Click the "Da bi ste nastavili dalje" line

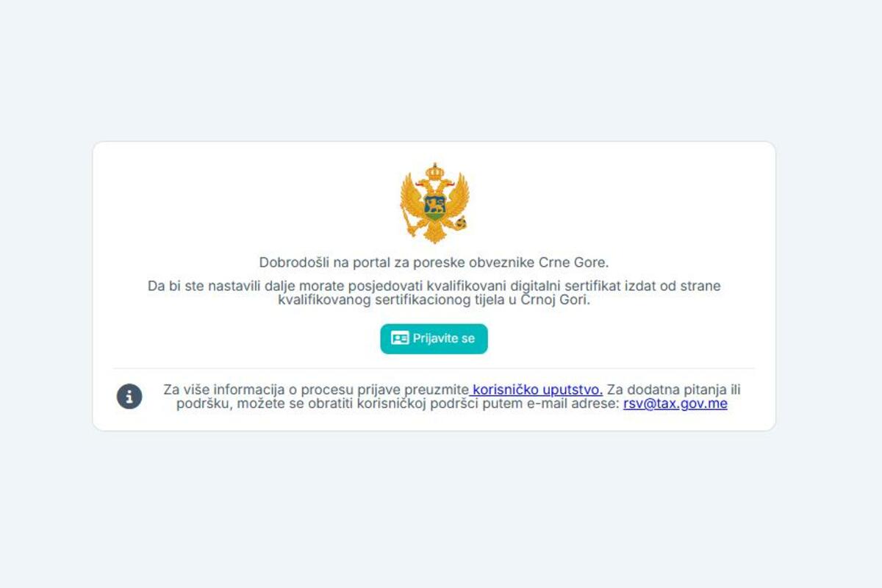click(x=434, y=286)
